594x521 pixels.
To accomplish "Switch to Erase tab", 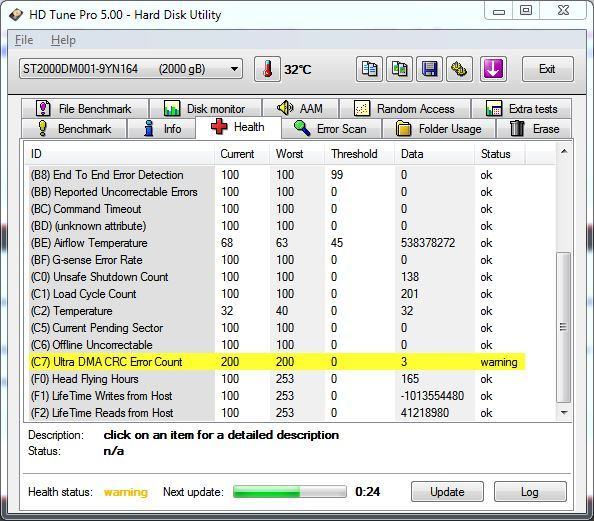I will [534, 128].
